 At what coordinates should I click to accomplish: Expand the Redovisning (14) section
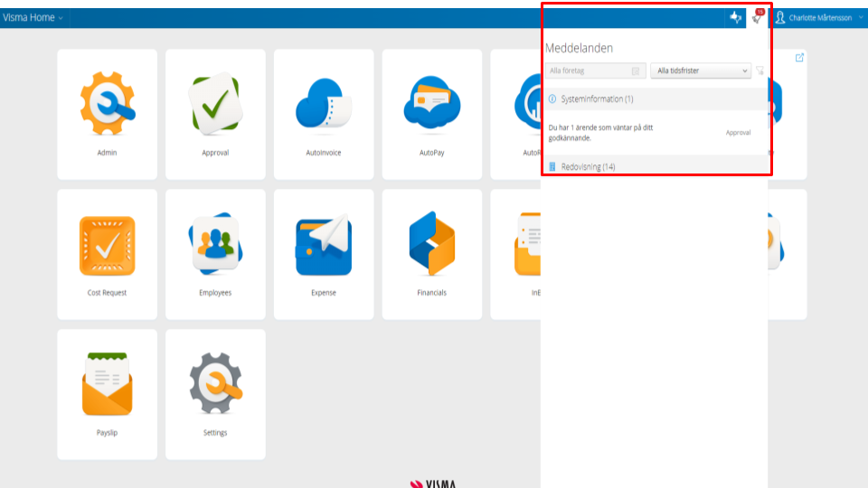(x=656, y=166)
